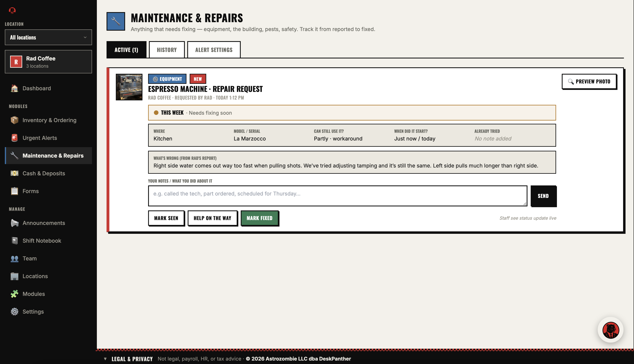The width and height of the screenshot is (634, 364).
Task: Click the Legal & Privacy disclosure triangle
Action: pyautogui.click(x=105, y=359)
